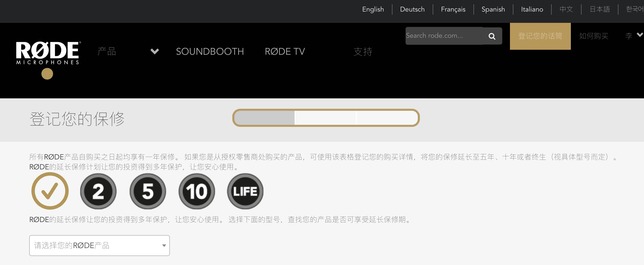The width and height of the screenshot is (644, 265).
Task: Click the 登记您的话筒 button
Action: (x=540, y=36)
